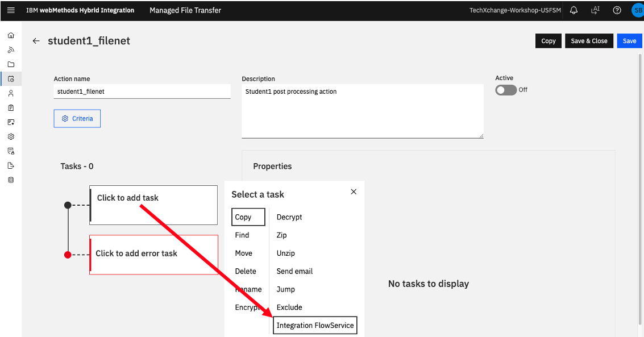
Task: Open the clipboard icon in sidebar
Action: pos(11,107)
